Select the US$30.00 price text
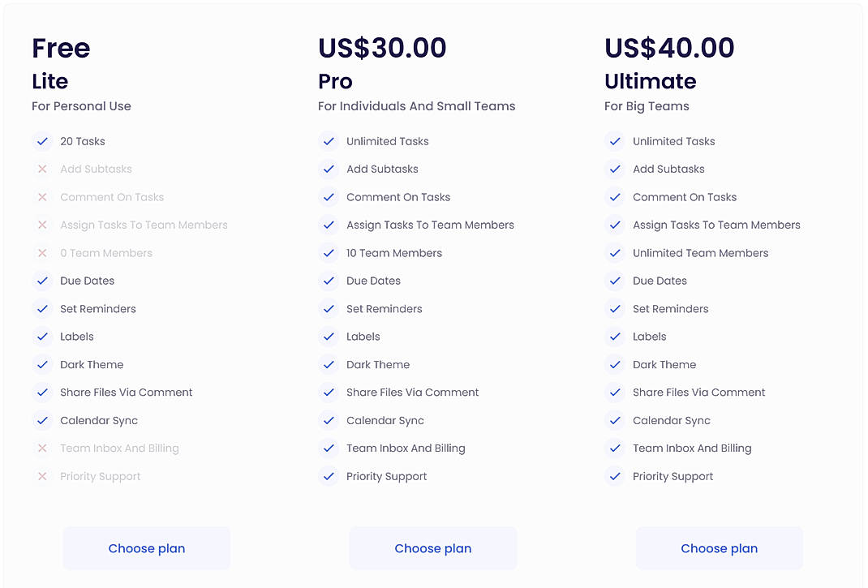The width and height of the screenshot is (868, 588). (x=381, y=48)
